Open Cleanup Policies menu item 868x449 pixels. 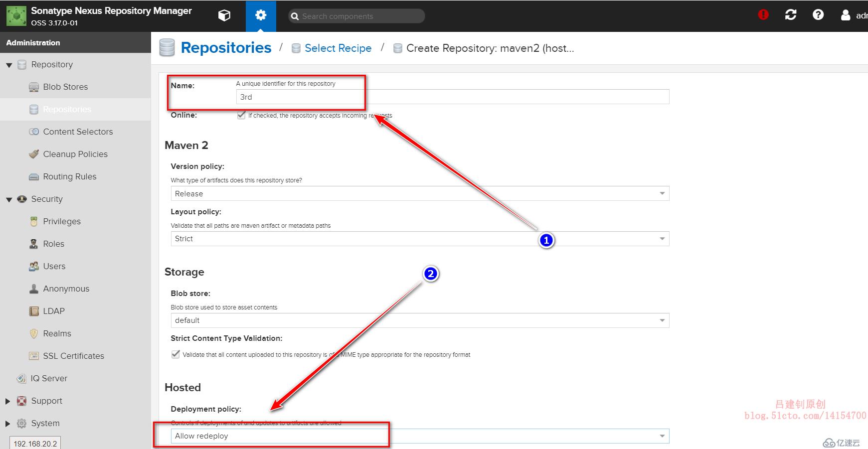pyautogui.click(x=75, y=154)
